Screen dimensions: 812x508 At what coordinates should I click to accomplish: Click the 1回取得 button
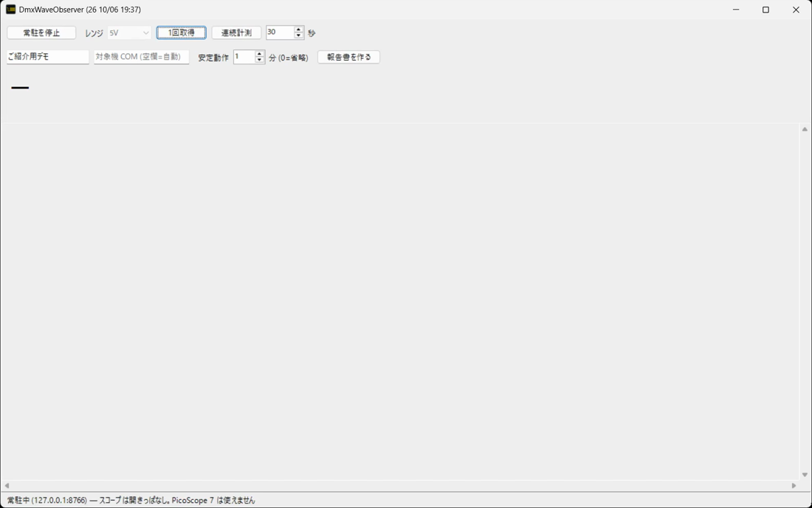click(182, 32)
